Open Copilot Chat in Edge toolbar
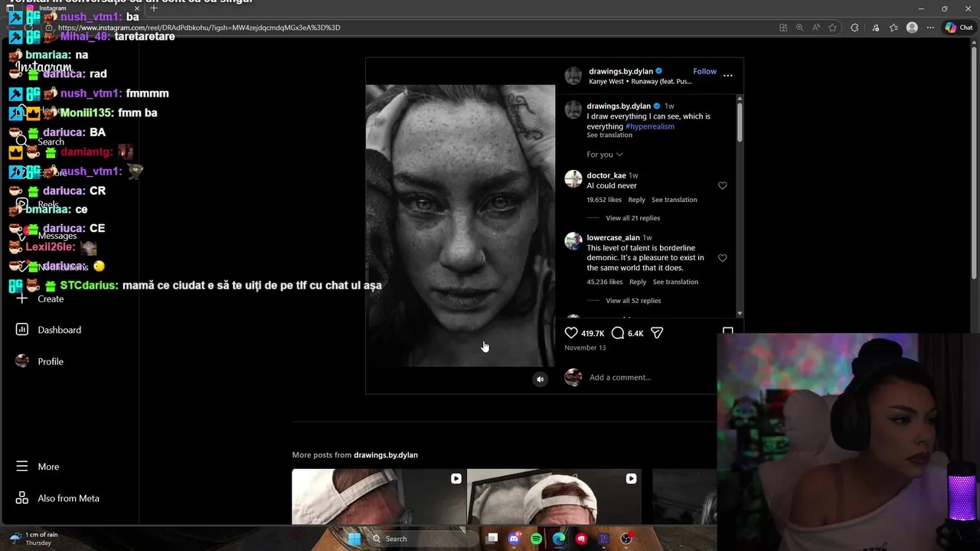This screenshot has width=980, height=551. [x=959, y=28]
